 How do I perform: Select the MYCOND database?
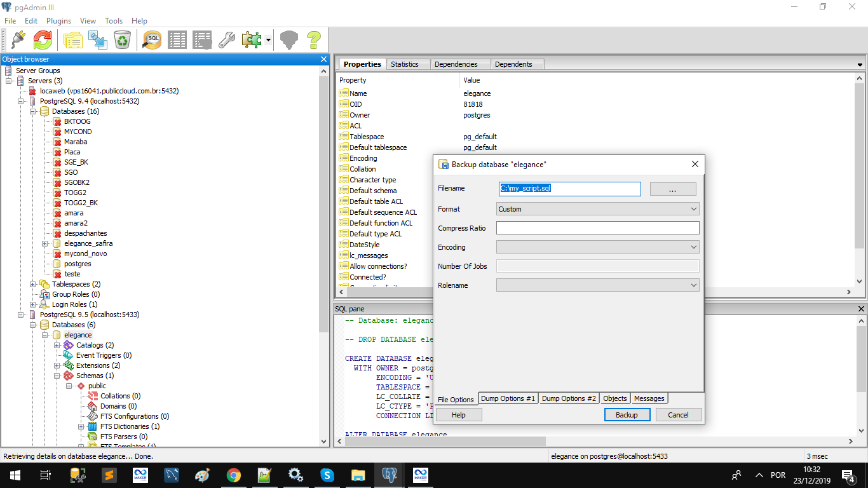pyautogui.click(x=78, y=132)
